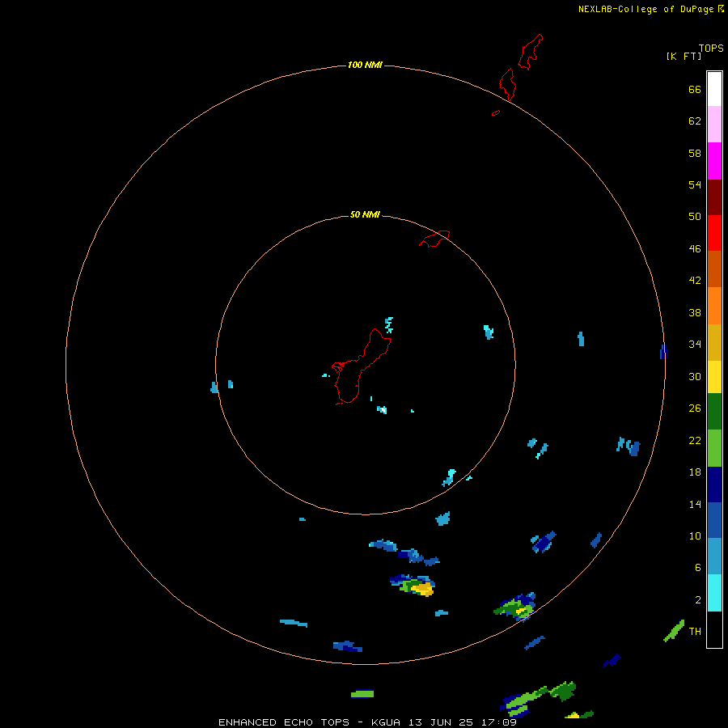Screen dimensions: 728x728
Task: Click the 14 legend value
Action: click(x=695, y=504)
